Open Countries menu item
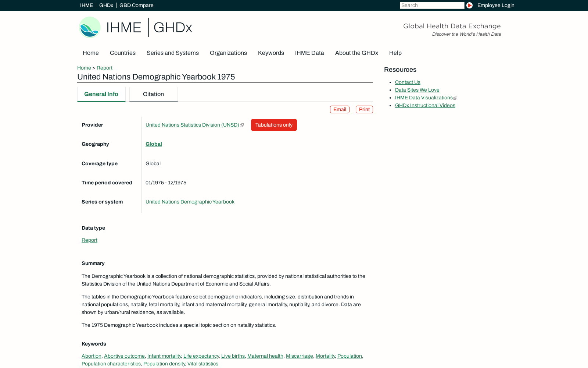 point(123,53)
